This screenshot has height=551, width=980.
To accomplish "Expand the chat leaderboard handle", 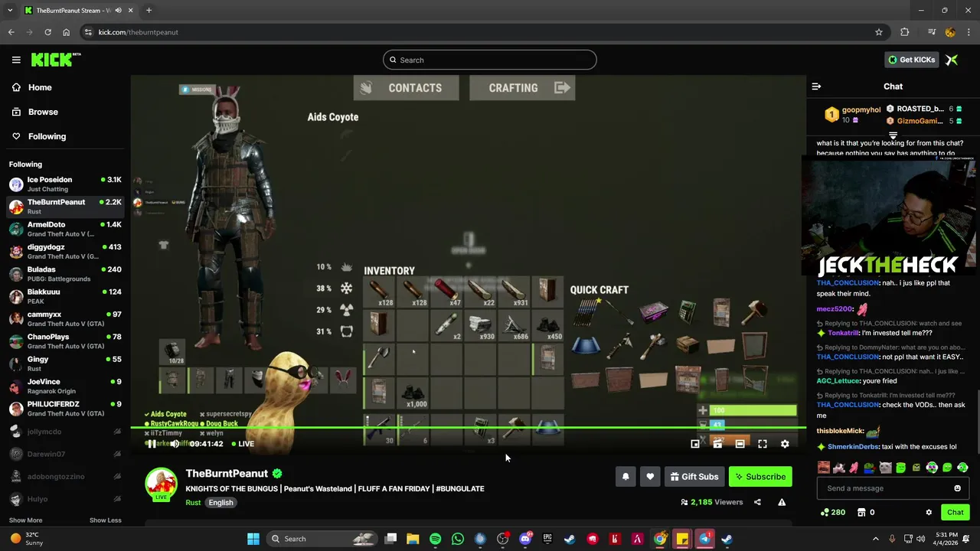I will point(893,135).
